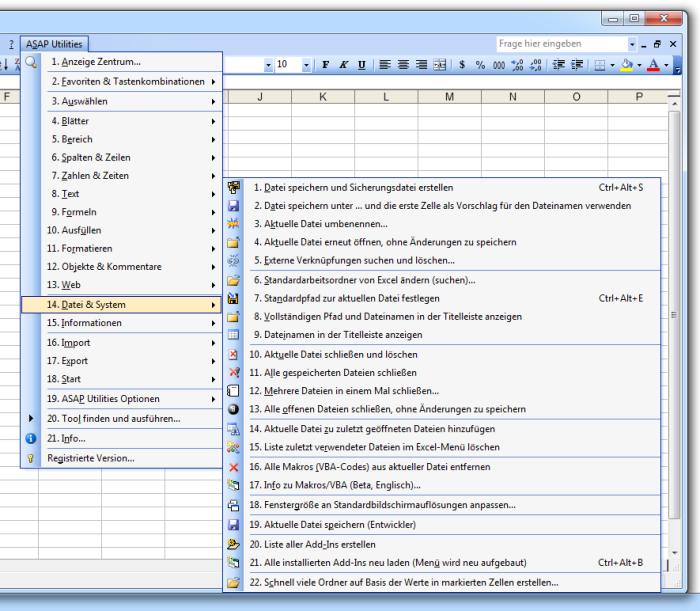Toggle underline formatting button
Viewport: 700px width, 611px height.
pyautogui.click(x=362, y=65)
